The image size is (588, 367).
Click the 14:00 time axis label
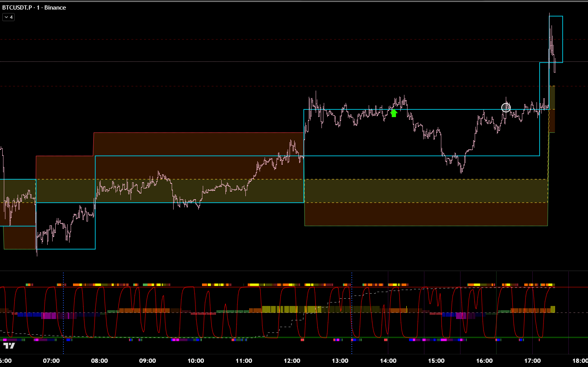point(388,360)
